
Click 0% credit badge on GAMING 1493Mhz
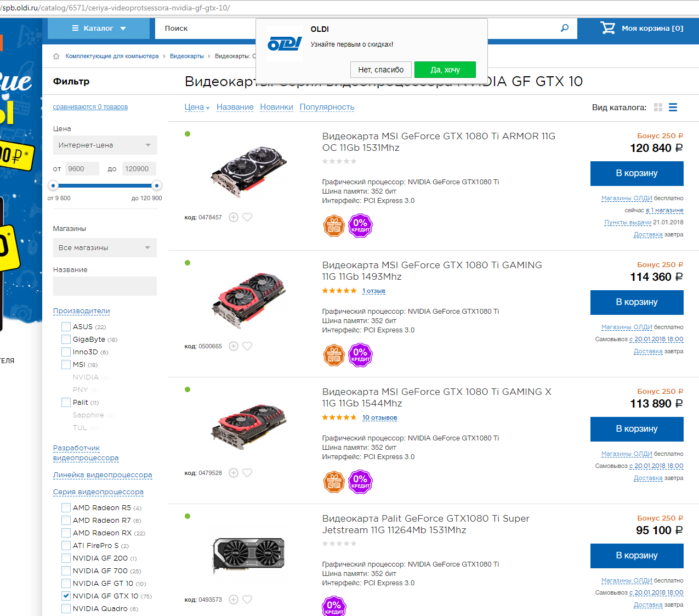click(x=360, y=355)
